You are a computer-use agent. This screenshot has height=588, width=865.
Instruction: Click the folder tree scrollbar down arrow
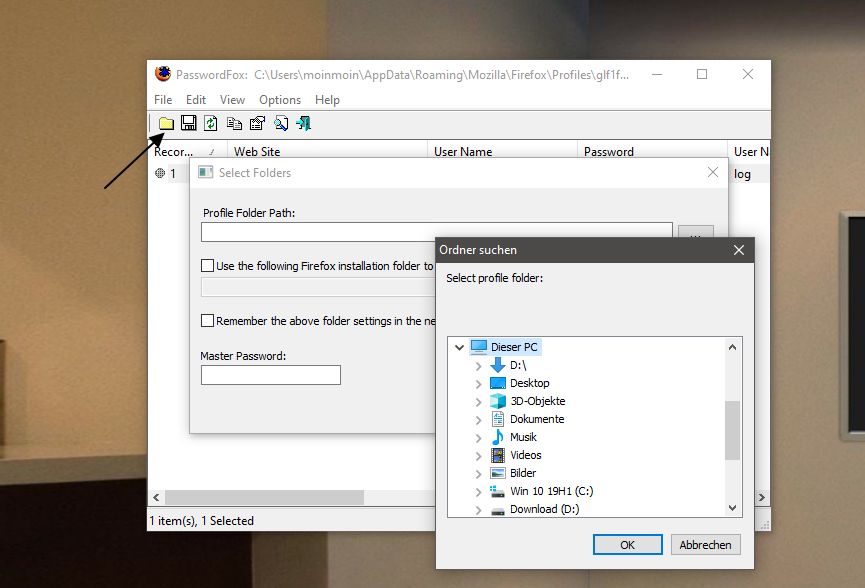(x=733, y=508)
